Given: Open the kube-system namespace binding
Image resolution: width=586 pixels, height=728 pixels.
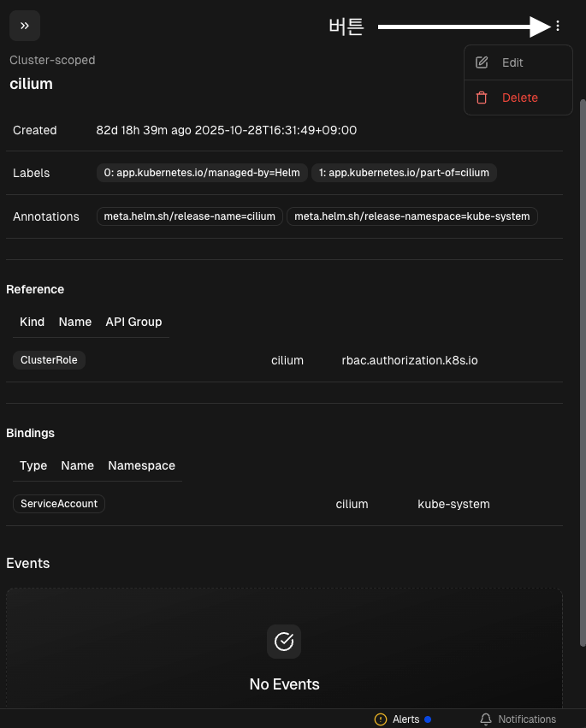Looking at the screenshot, I should click(453, 504).
